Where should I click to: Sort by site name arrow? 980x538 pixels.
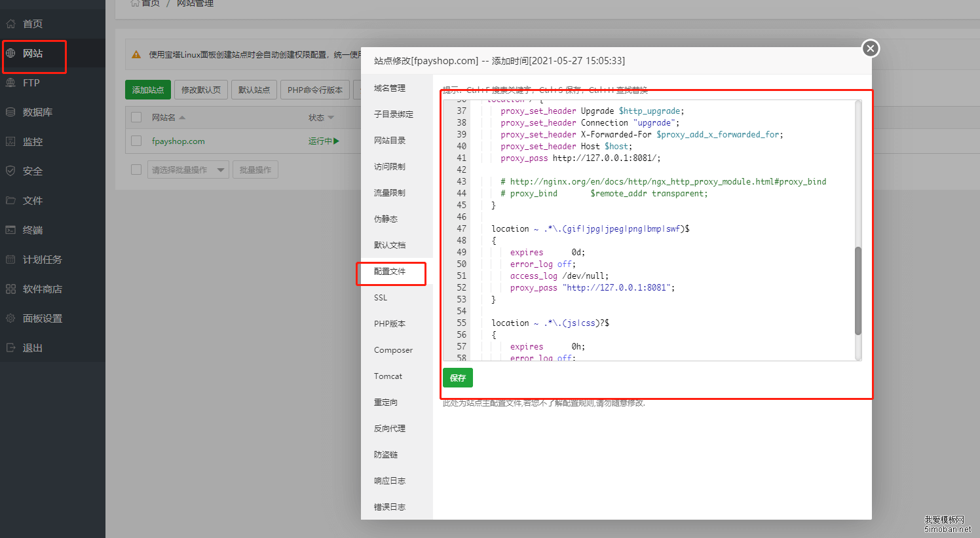point(182,118)
